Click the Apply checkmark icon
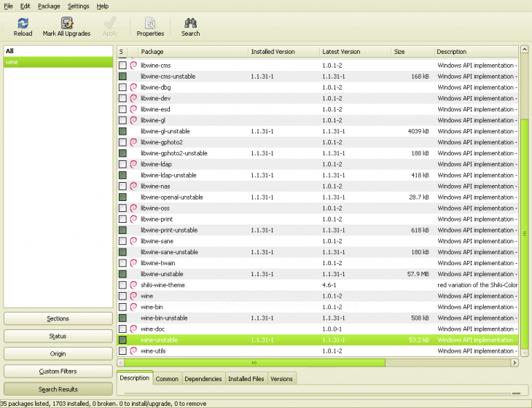532x408 pixels. click(x=110, y=23)
